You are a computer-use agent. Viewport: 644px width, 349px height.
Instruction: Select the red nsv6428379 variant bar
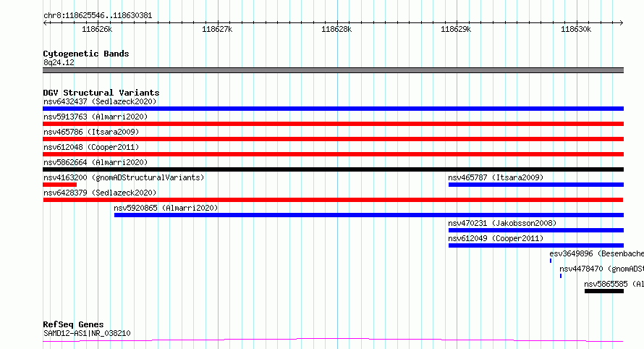pyautogui.click(x=333, y=200)
